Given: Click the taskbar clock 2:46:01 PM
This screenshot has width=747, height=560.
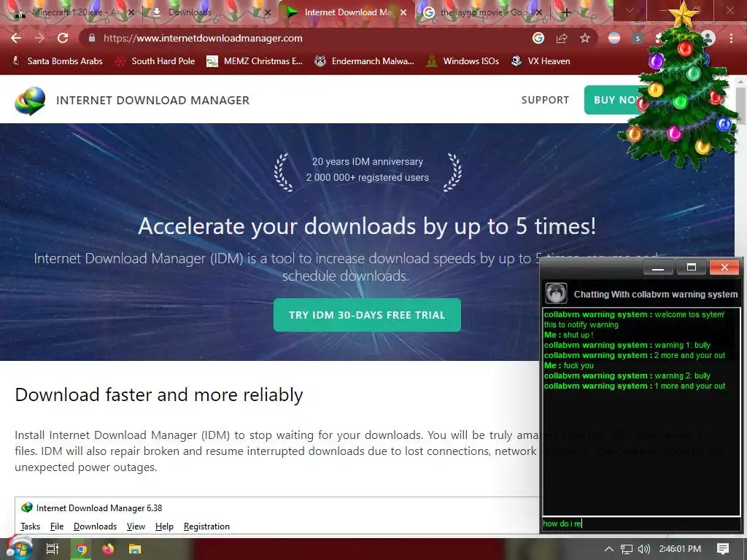Looking at the screenshot, I should [x=680, y=548].
